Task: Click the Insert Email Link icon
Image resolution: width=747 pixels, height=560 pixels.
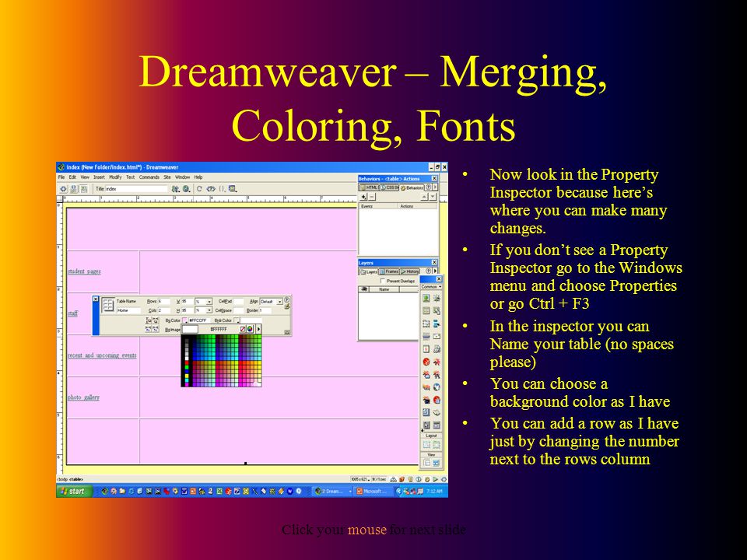Action: (x=437, y=336)
